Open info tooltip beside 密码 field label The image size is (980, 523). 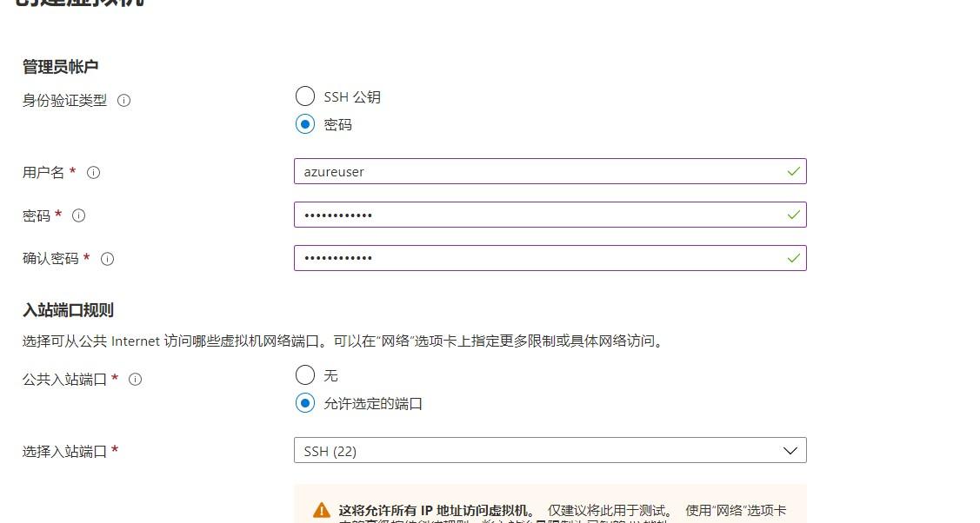pyautogui.click(x=79, y=215)
